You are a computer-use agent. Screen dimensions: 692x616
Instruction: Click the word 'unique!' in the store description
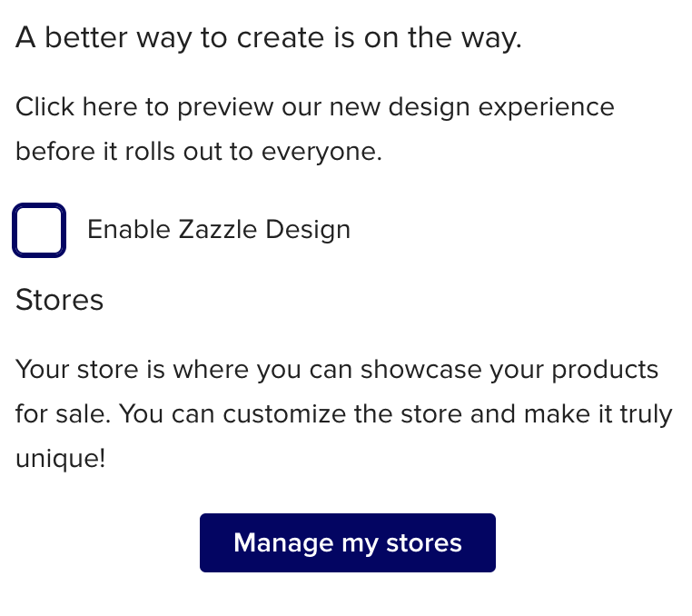coord(61,459)
